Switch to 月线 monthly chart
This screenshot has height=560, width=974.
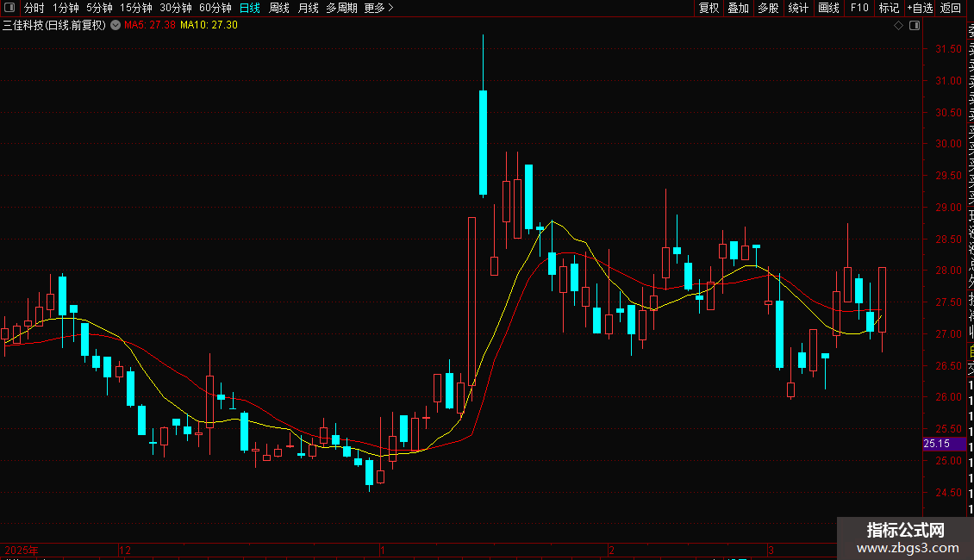pyautogui.click(x=308, y=8)
